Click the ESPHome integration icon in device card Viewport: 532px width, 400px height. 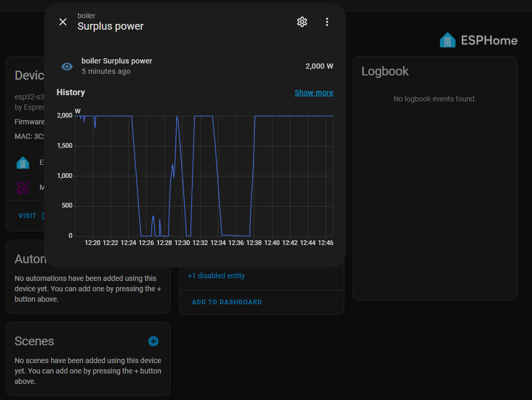(x=23, y=163)
